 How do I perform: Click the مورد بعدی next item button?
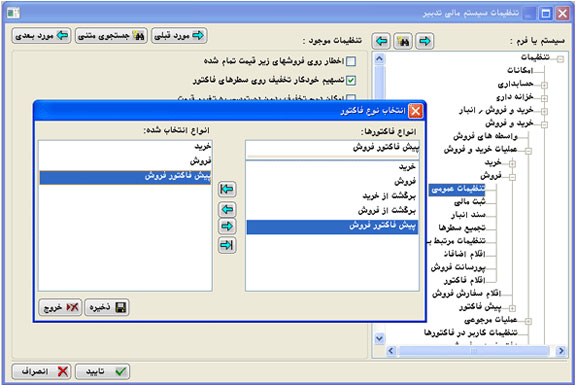click(41, 36)
